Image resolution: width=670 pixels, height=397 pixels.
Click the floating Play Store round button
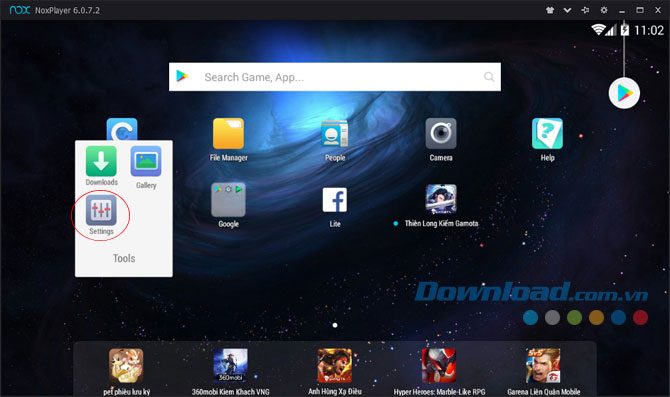click(624, 93)
